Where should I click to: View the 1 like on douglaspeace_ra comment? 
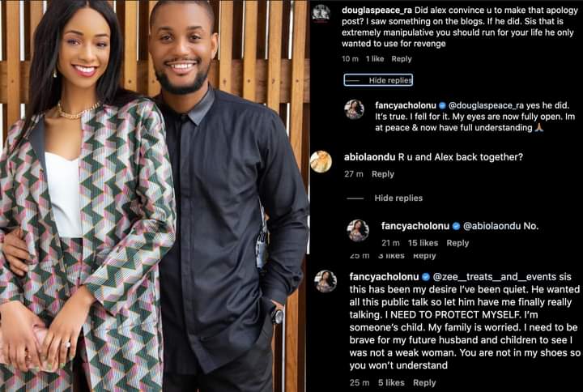click(374, 59)
